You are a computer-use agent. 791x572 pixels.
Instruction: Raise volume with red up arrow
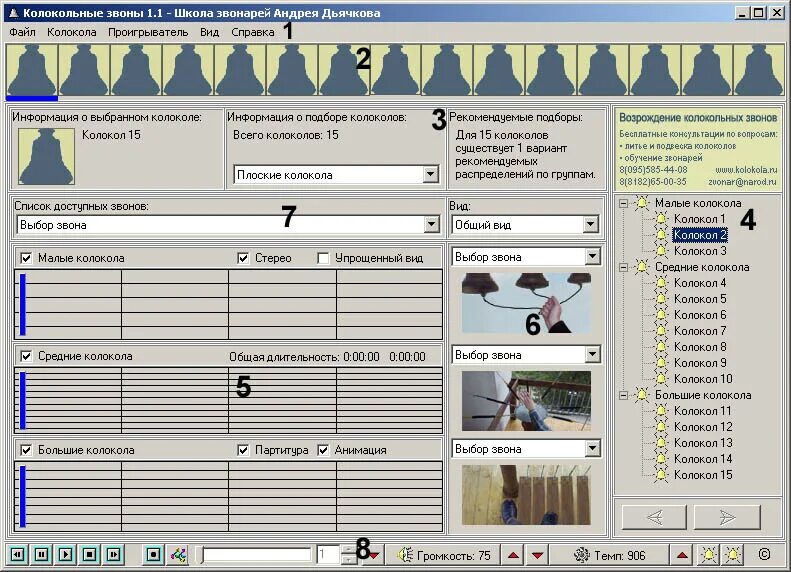pos(514,555)
